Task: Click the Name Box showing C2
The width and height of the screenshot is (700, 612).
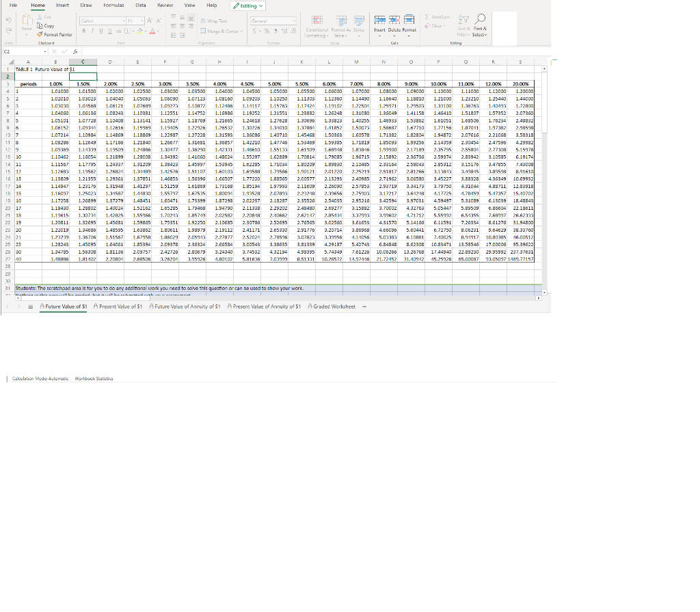Action: (25, 51)
